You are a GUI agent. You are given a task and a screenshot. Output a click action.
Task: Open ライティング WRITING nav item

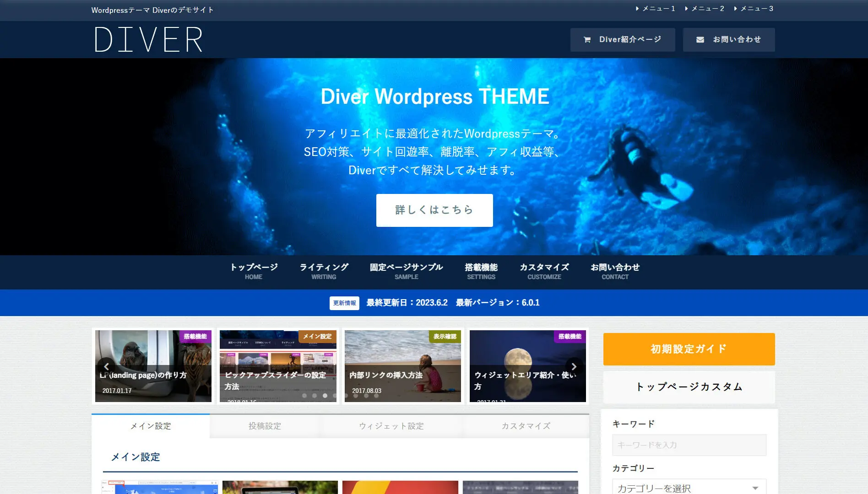click(324, 271)
